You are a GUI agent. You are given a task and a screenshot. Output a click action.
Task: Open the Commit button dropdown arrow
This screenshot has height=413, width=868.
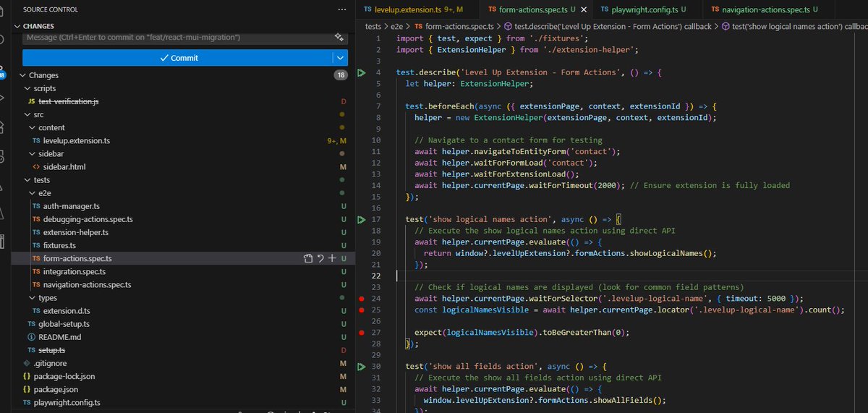(340, 58)
